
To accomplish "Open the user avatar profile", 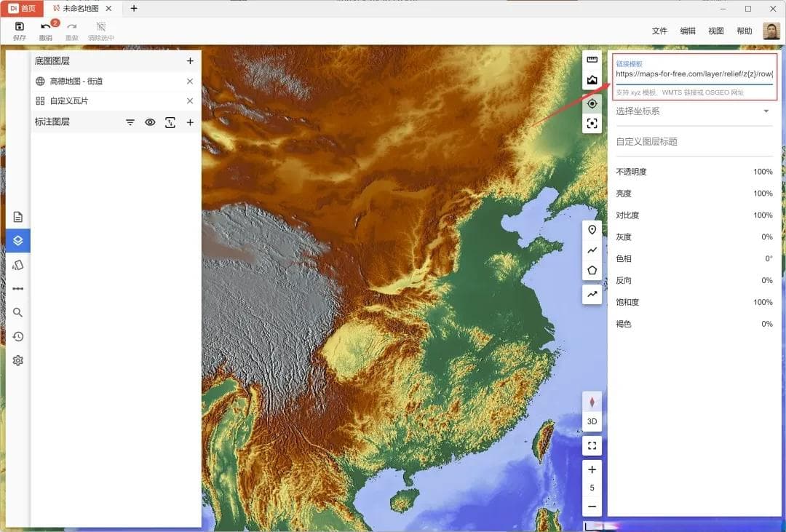I will [771, 31].
